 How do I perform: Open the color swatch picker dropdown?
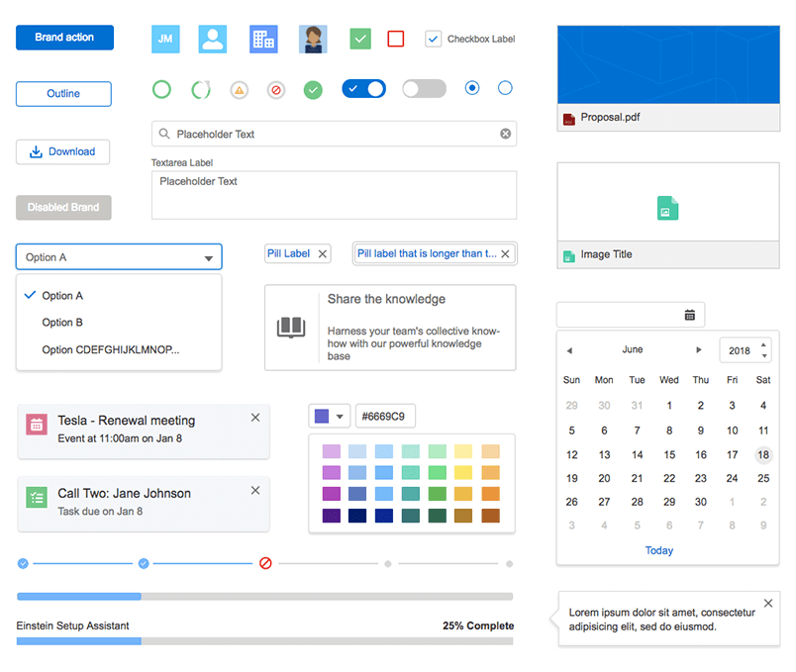pyautogui.click(x=329, y=416)
